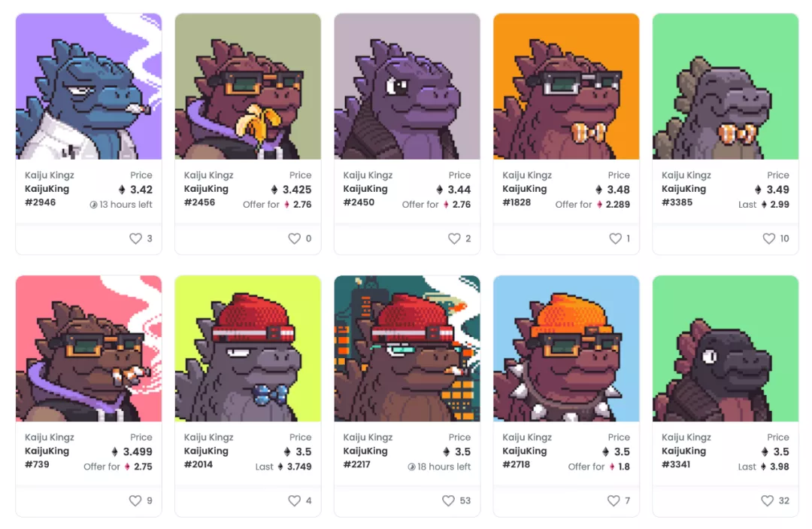Open the banana-holding Kaiju #2456 image
This screenshot has width=812, height=529.
(x=248, y=87)
